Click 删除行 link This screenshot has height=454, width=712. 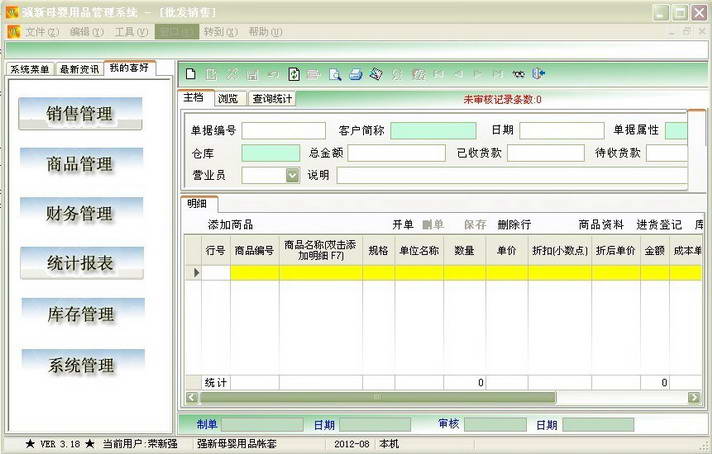point(514,224)
